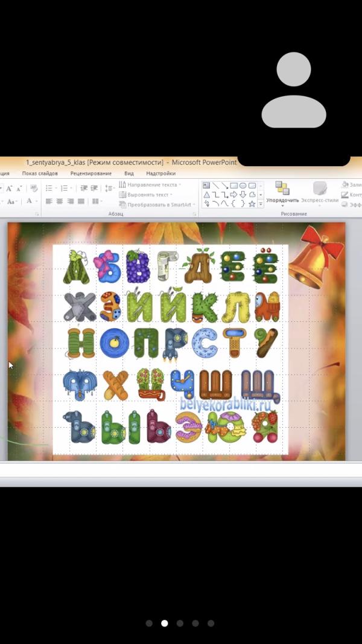Image resolution: width=362 pixels, height=644 pixels.
Task: Click the Increase Font Size icon
Action: pyautogui.click(x=8, y=188)
